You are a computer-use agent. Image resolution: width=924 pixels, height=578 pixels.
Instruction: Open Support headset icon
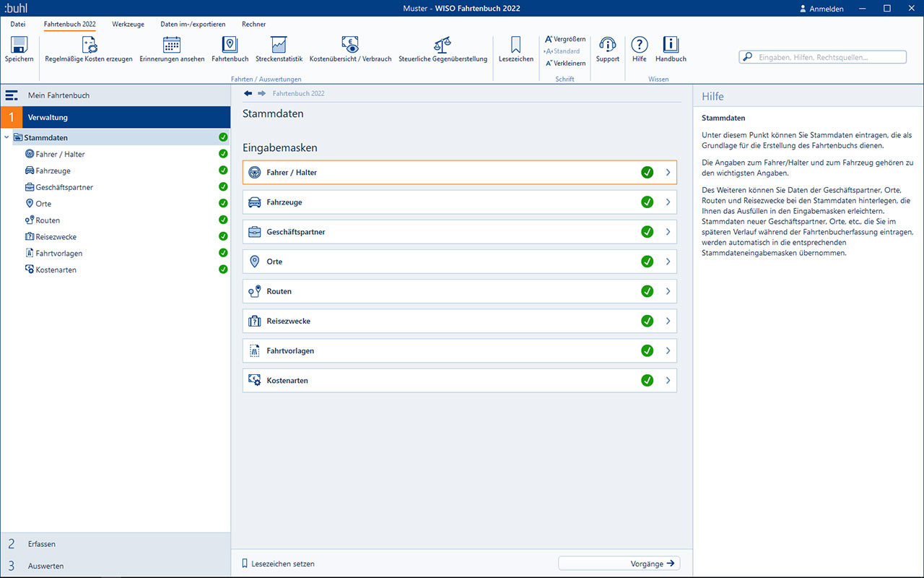click(608, 45)
